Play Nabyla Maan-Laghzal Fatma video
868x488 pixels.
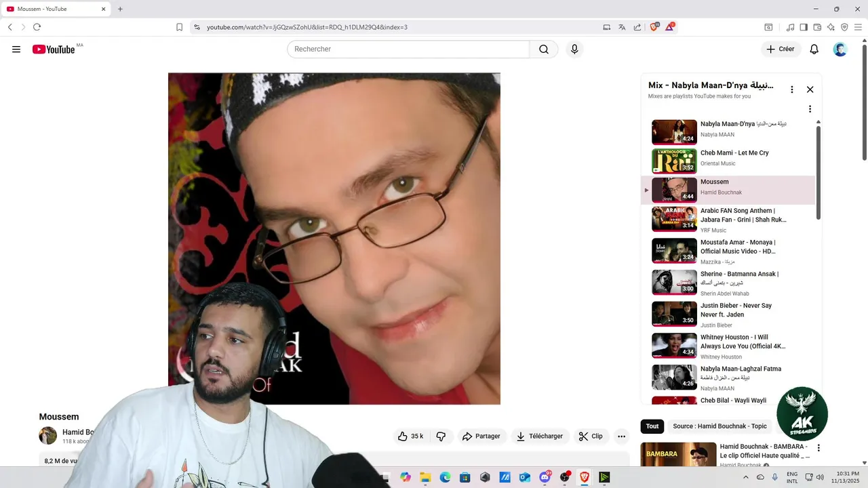pyautogui.click(x=729, y=378)
